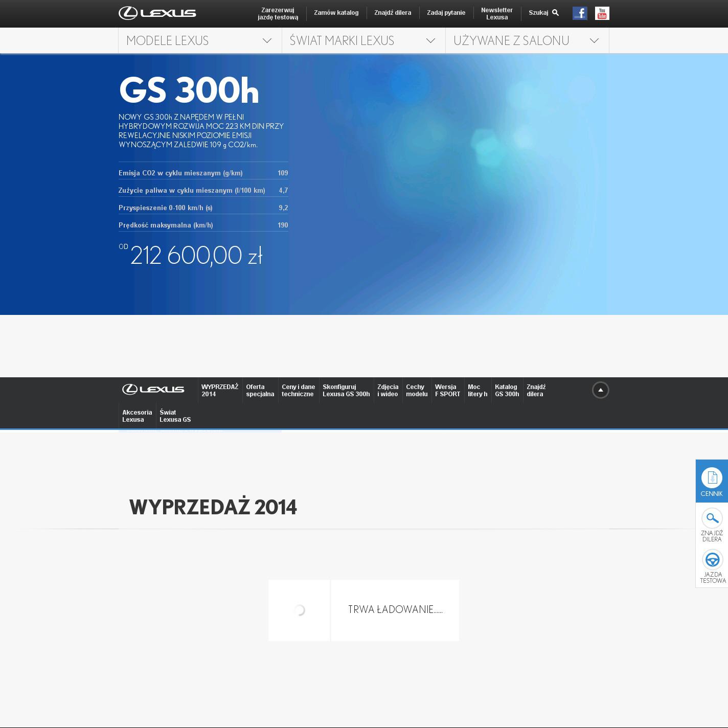The width and height of the screenshot is (728, 728).
Task: Go to Zarezerwuj jazdę testową
Action: click(278, 14)
